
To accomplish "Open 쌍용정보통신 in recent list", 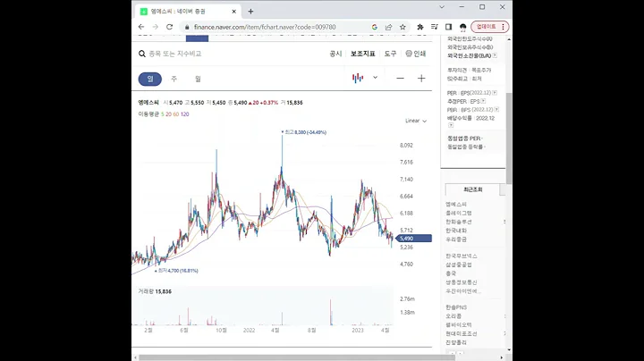I will click(x=462, y=282).
